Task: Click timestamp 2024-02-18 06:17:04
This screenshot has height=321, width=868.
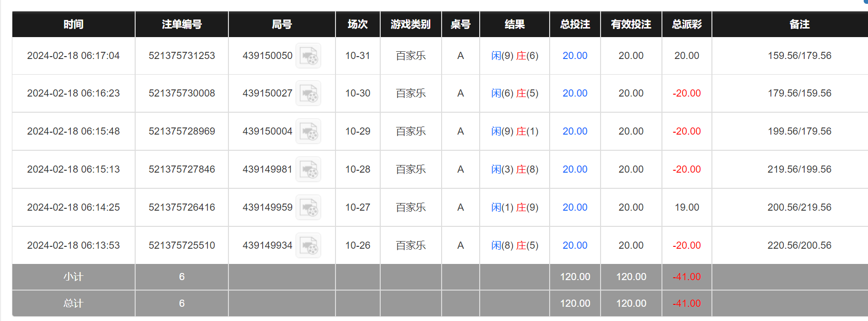Action: point(73,56)
